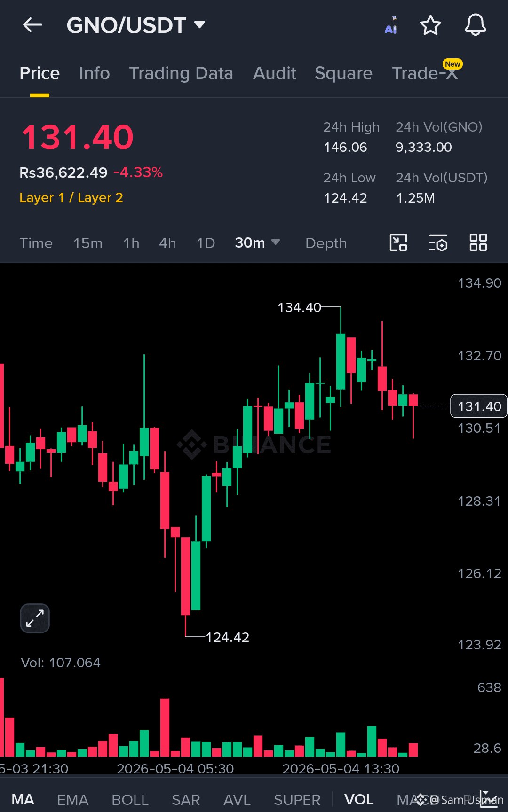Select the 131.40 current price marker
Image resolution: width=508 pixels, height=812 pixels.
479,406
